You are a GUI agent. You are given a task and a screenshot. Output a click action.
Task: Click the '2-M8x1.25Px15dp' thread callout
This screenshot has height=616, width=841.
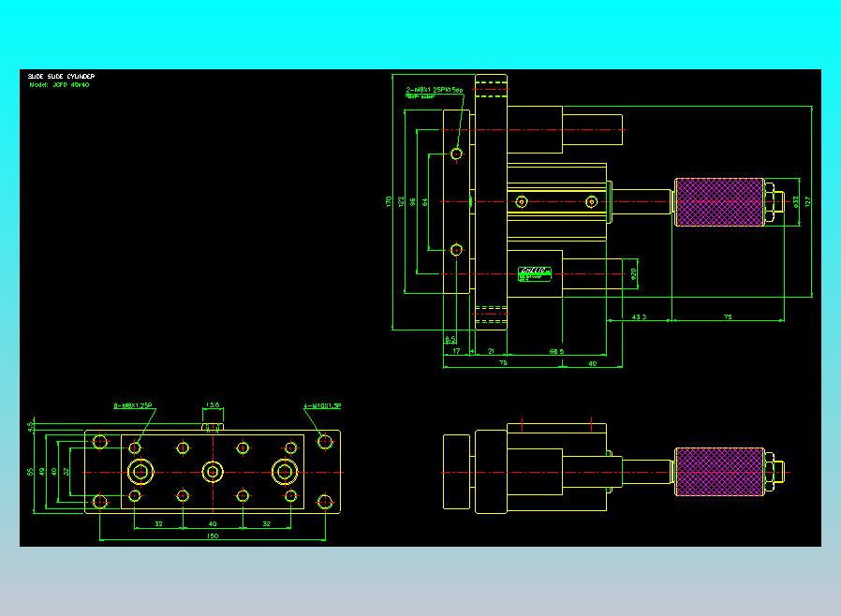coord(434,90)
